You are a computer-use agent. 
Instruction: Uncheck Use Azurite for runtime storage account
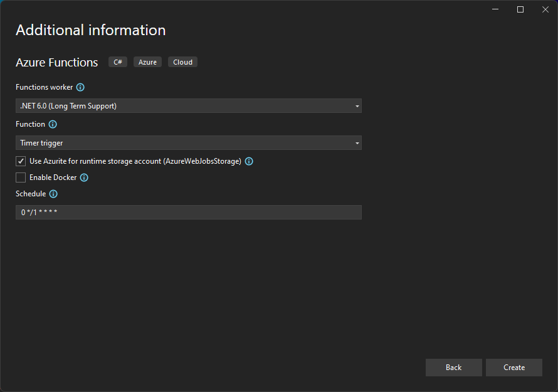(21, 161)
